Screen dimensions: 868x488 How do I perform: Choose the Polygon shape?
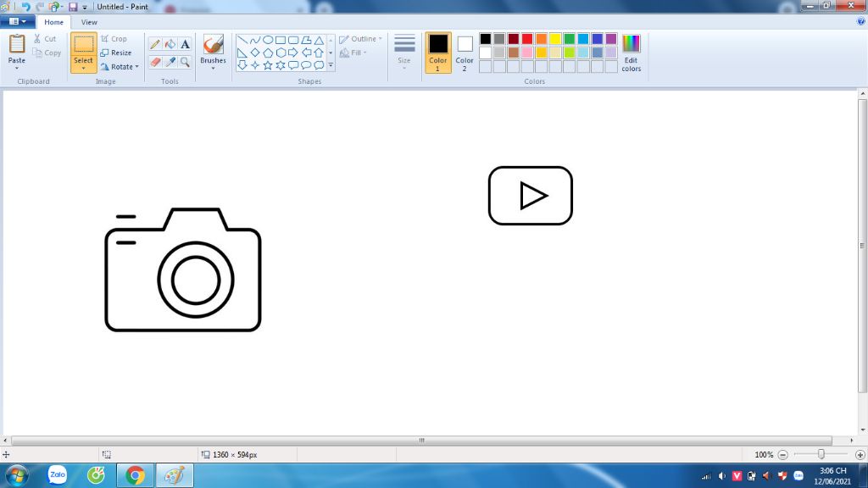pyautogui.click(x=306, y=41)
